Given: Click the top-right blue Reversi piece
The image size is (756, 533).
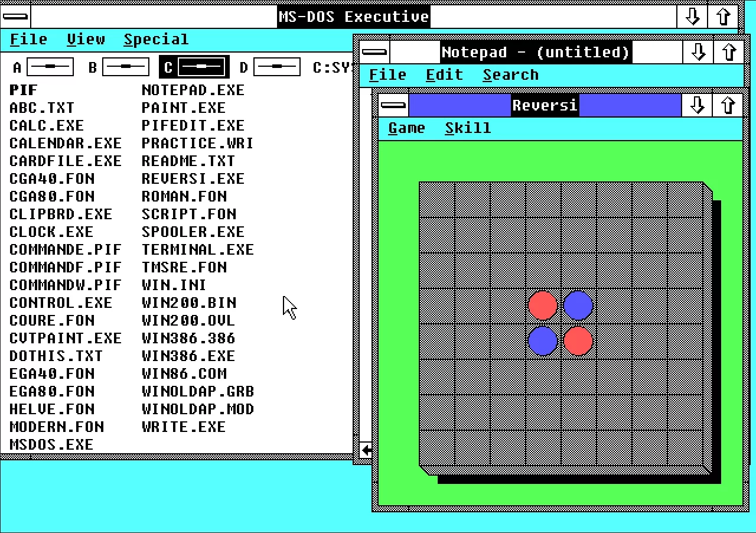Looking at the screenshot, I should coord(578,305).
